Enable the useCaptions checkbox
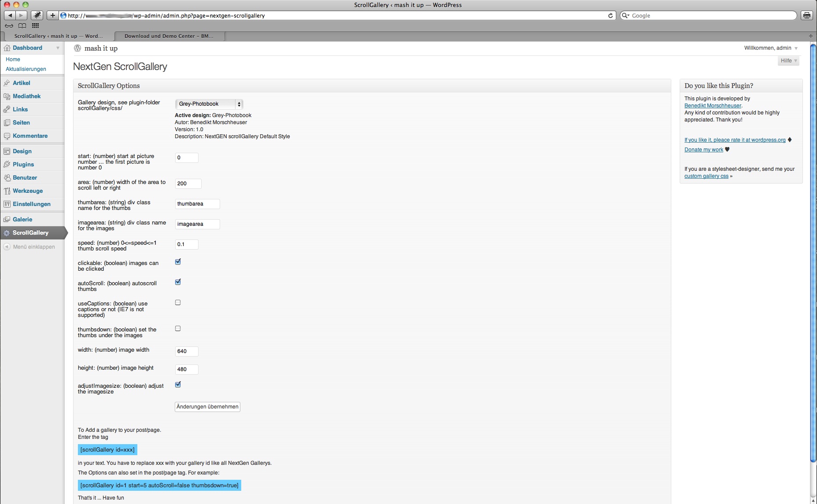This screenshot has width=817, height=504. [x=178, y=302]
